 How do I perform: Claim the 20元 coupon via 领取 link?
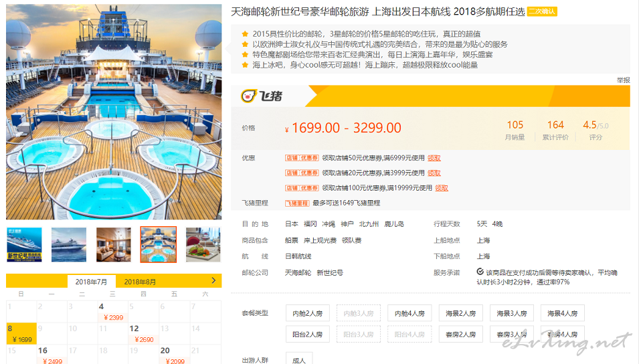coord(434,173)
